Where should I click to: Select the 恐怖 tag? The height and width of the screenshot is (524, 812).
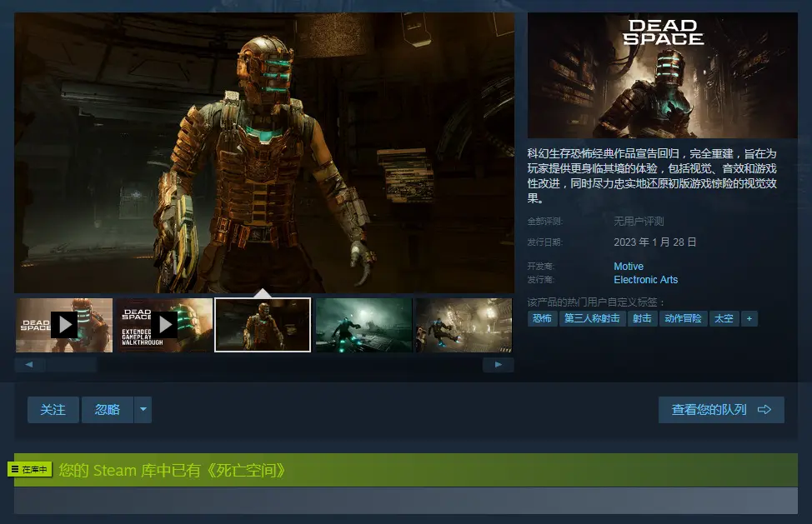pos(542,318)
